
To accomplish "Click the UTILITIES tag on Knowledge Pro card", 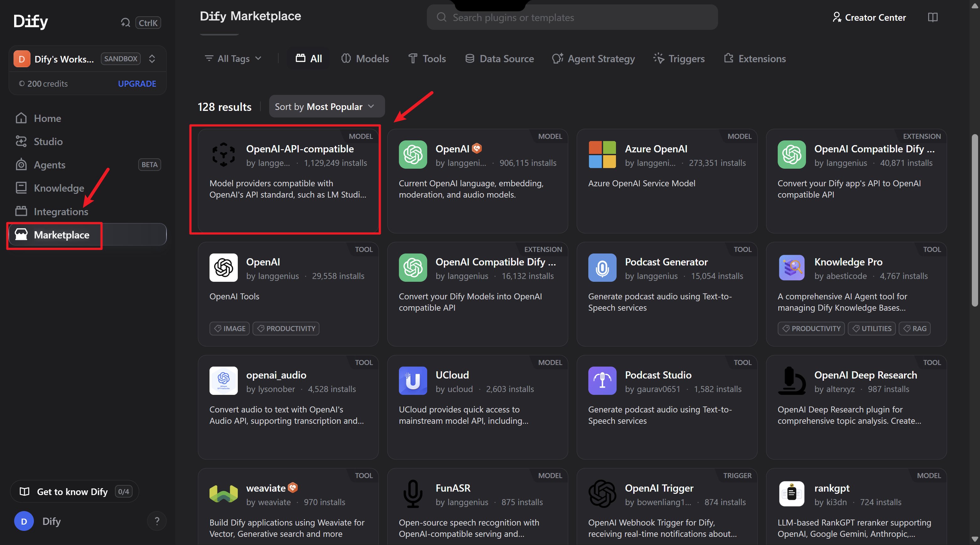I will (x=872, y=329).
